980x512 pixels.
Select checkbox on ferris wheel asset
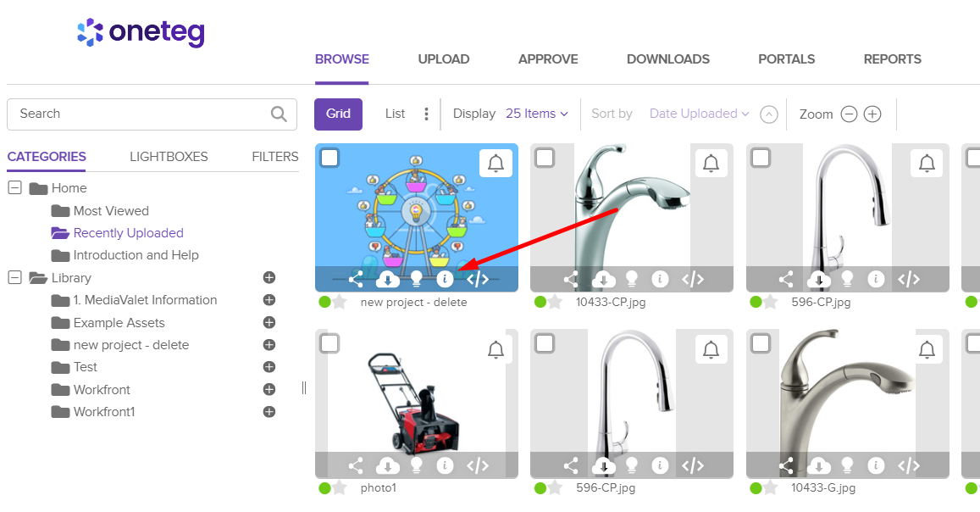pos(329,158)
